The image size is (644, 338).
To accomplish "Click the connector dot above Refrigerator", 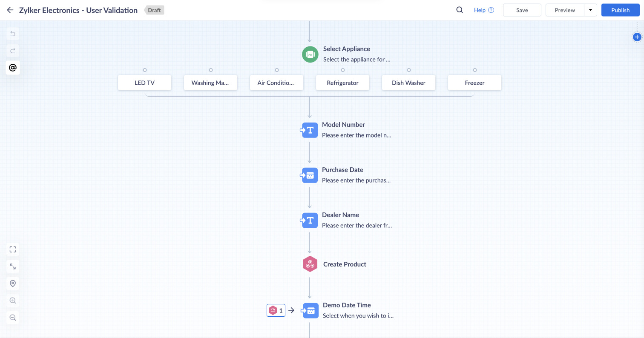I will (x=343, y=70).
